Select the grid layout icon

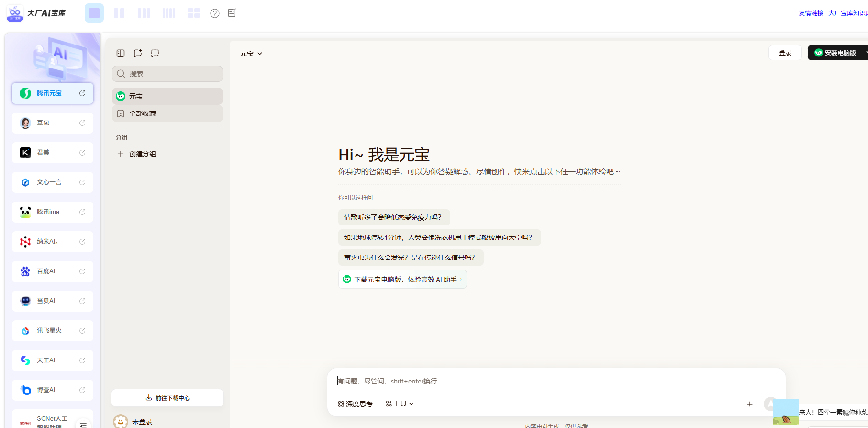pyautogui.click(x=194, y=13)
